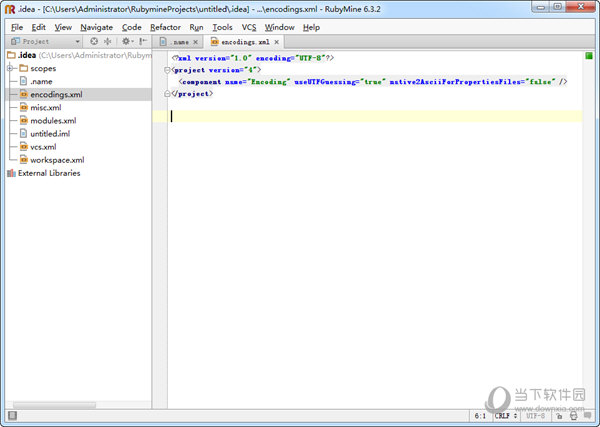Image resolution: width=600 pixels, height=427 pixels.
Task: Open the Refactor menu
Action: click(x=165, y=28)
